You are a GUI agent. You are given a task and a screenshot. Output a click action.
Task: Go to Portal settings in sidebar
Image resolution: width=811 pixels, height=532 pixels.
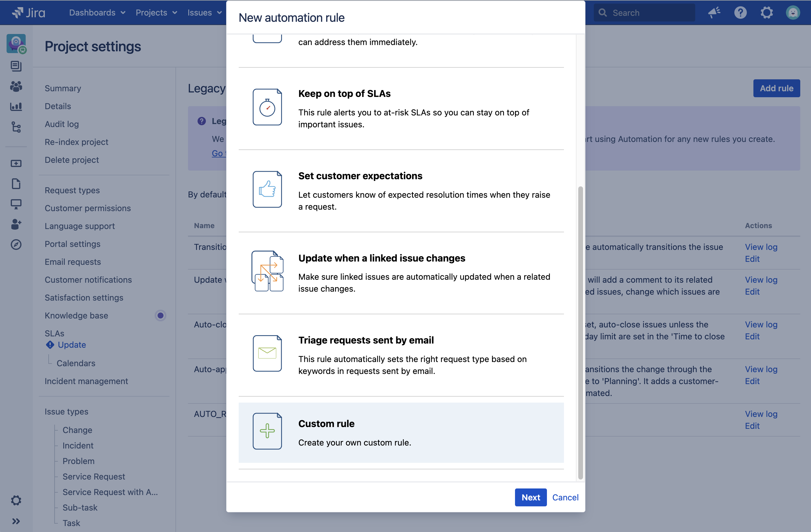coord(72,244)
